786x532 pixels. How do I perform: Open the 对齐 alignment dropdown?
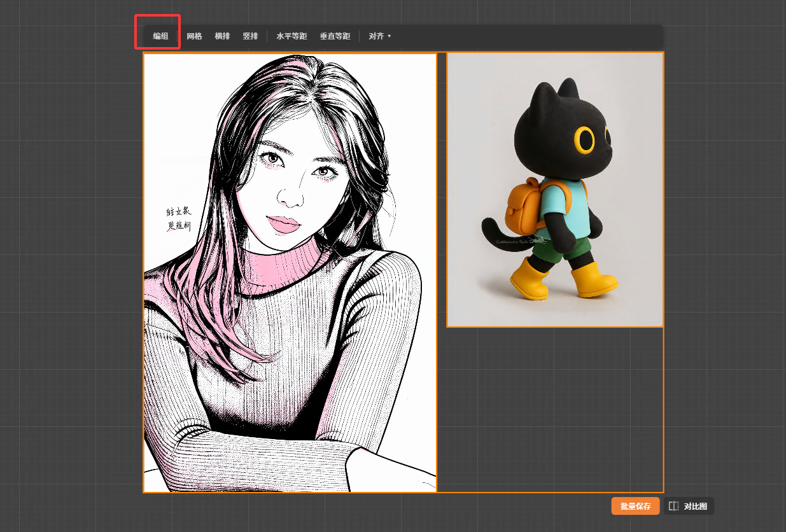(380, 36)
